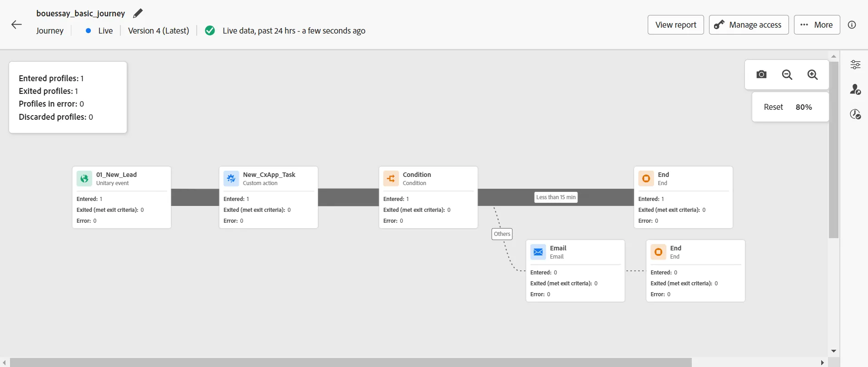The width and height of the screenshot is (868, 367).
Task: Open the filter settings sliders icon
Action: coord(855,64)
